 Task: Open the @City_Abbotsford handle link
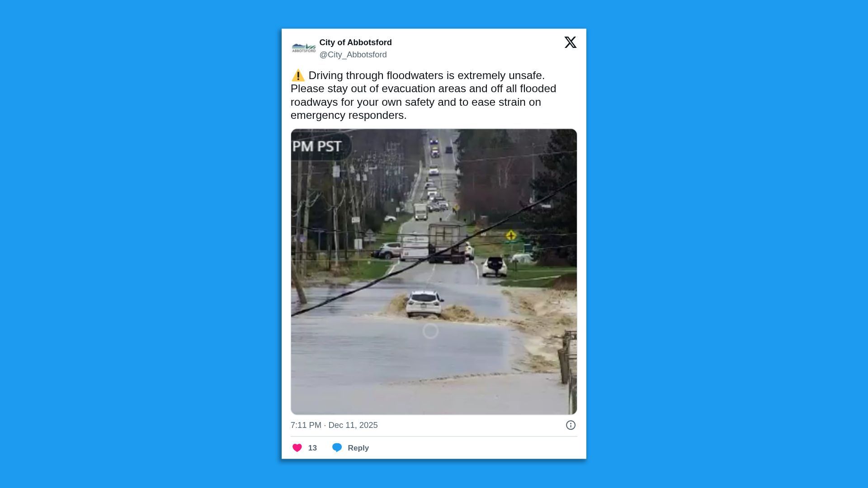(353, 55)
